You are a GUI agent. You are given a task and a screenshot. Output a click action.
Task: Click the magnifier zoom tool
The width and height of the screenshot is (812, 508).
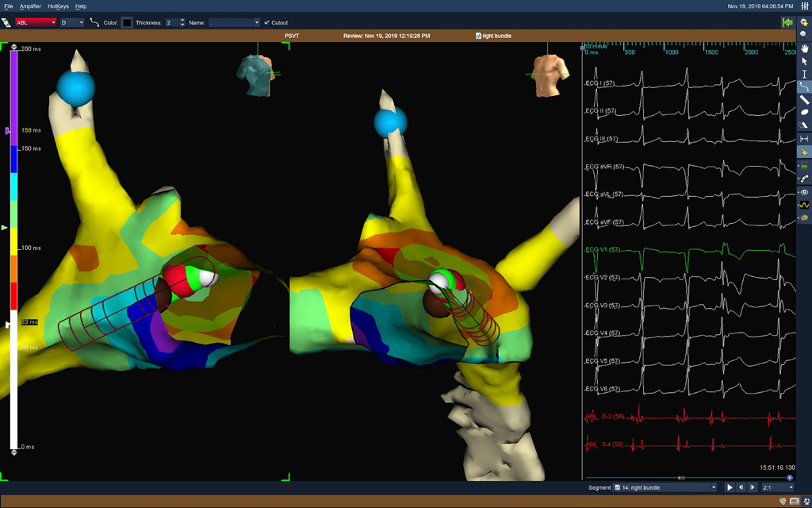tap(804, 35)
